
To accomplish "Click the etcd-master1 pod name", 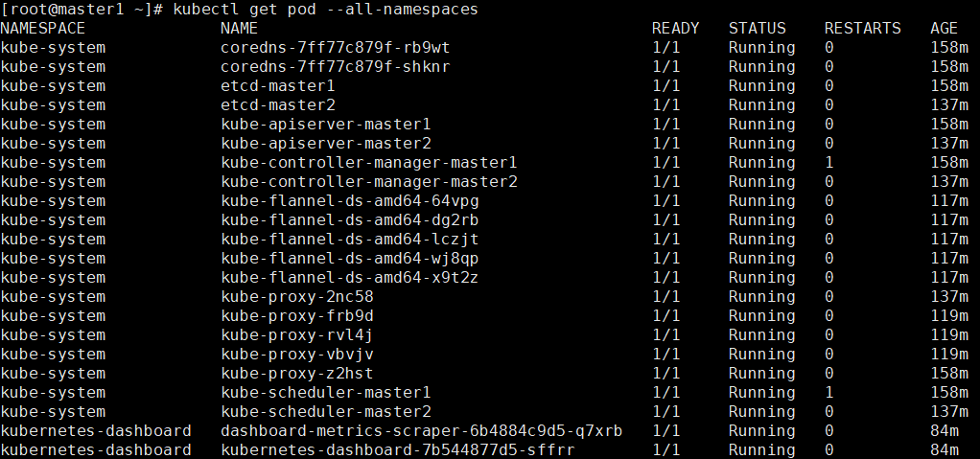I will pos(277,85).
